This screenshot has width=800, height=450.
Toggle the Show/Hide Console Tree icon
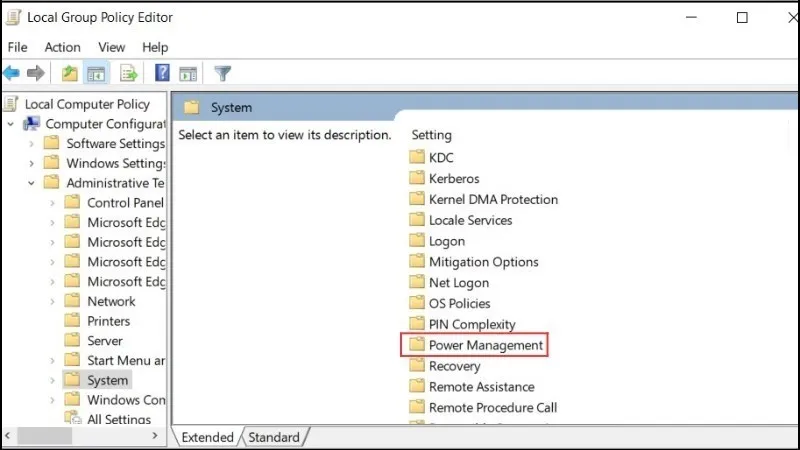click(x=96, y=73)
